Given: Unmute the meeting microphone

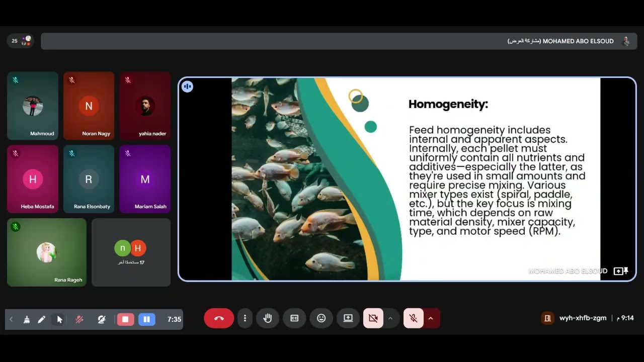Looking at the screenshot, I should coord(413,318).
